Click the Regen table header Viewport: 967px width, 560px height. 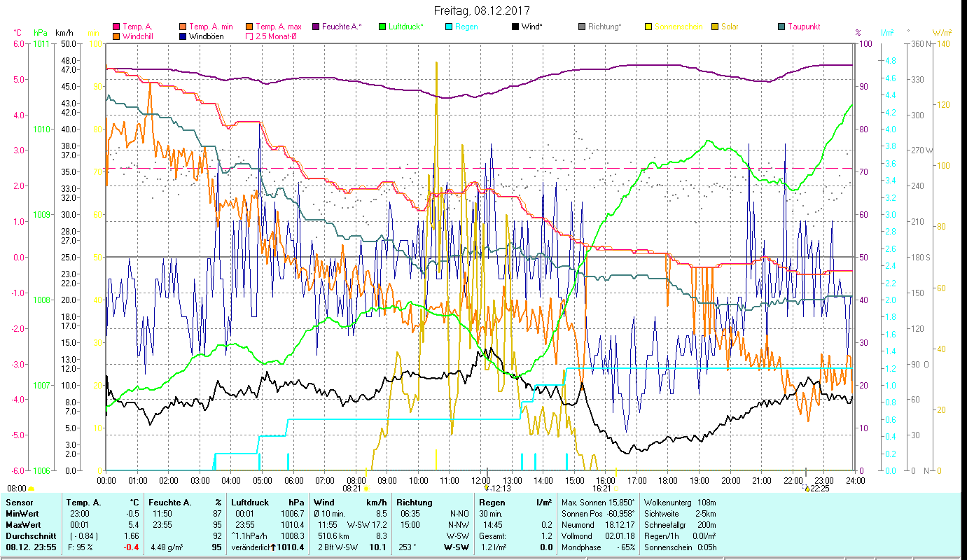[x=492, y=503]
